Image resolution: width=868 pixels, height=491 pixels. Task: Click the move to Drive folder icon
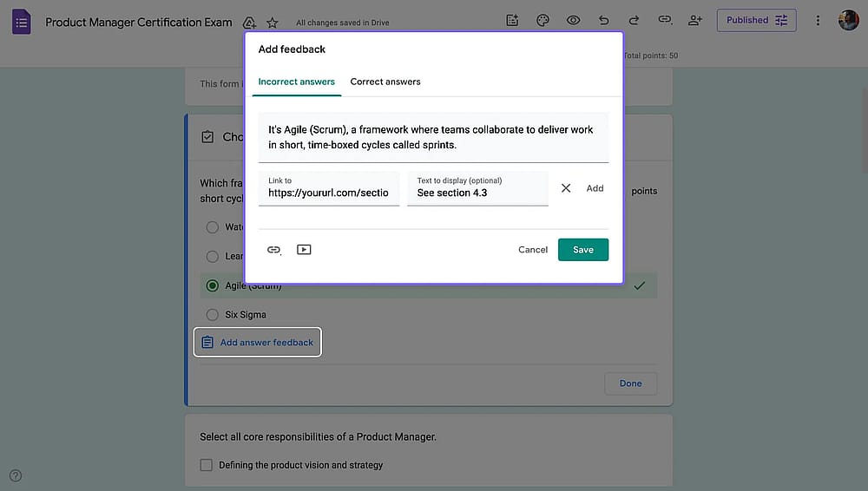click(x=249, y=23)
